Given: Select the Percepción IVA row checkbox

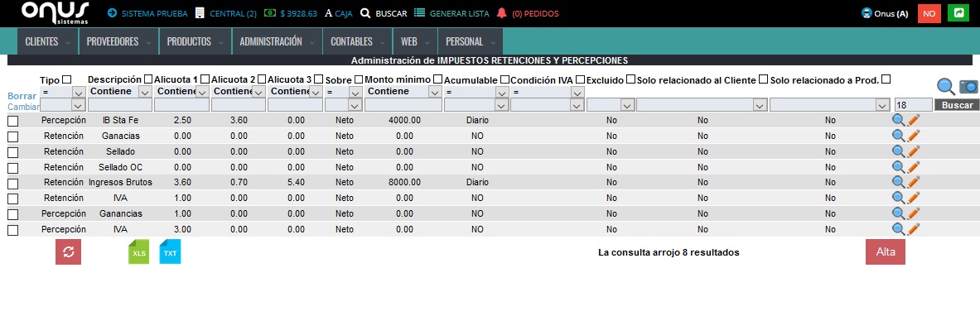Looking at the screenshot, I should 12,231.
